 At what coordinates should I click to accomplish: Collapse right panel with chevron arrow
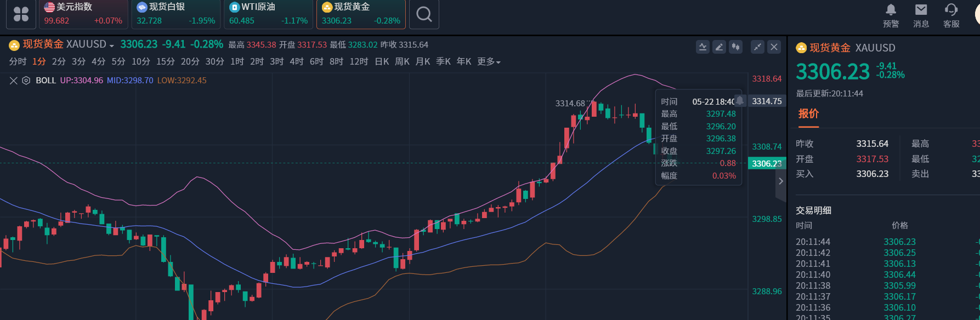[781, 181]
